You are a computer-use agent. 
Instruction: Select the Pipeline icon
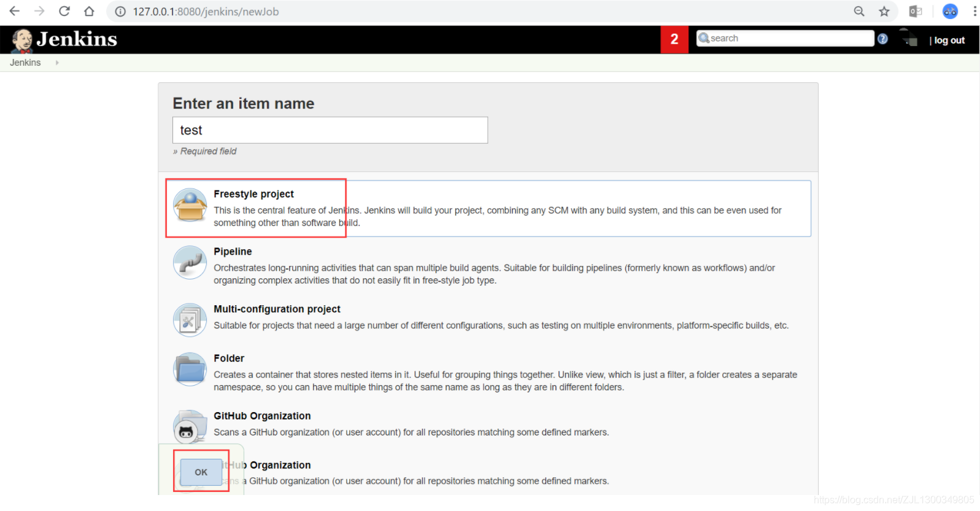pyautogui.click(x=190, y=263)
